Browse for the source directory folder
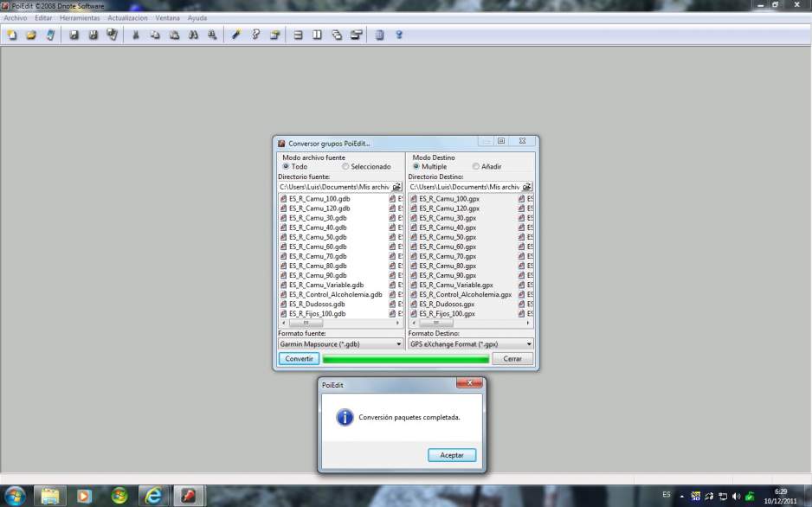Viewport: 812px width, 507px height. click(x=396, y=187)
